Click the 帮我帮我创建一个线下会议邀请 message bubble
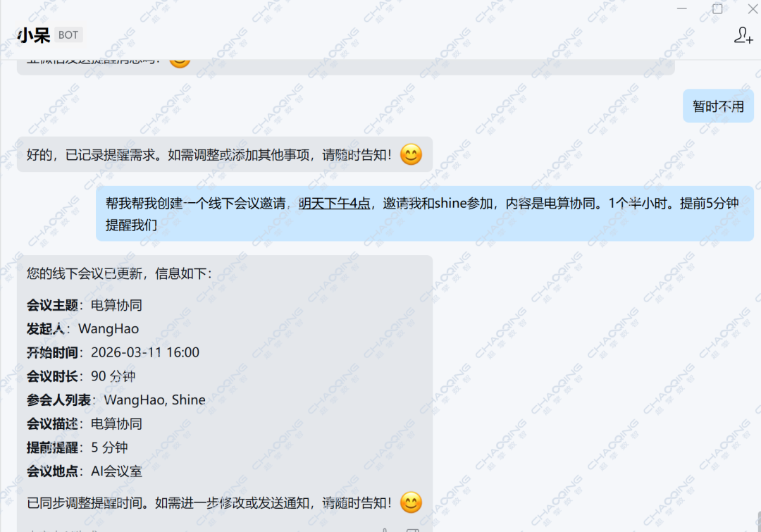 point(424,214)
